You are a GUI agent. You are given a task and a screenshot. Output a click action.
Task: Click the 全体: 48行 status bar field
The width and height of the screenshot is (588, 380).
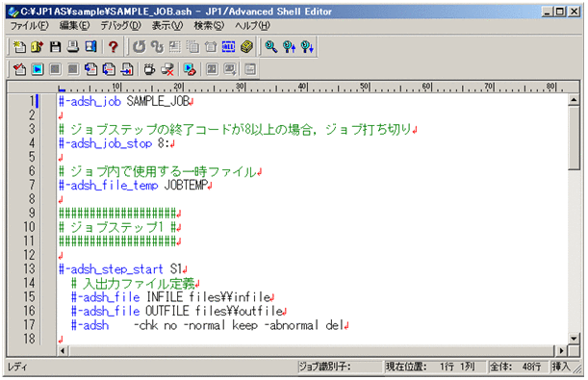click(x=517, y=367)
